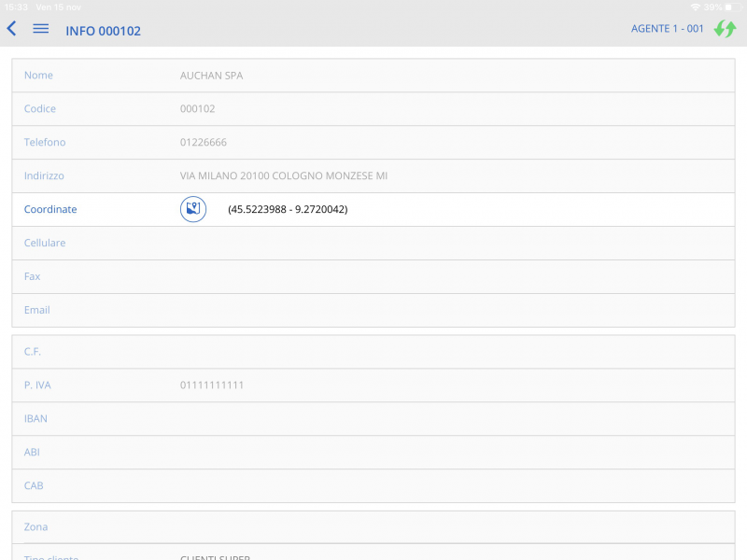Open the hamburger menu

coord(41,29)
